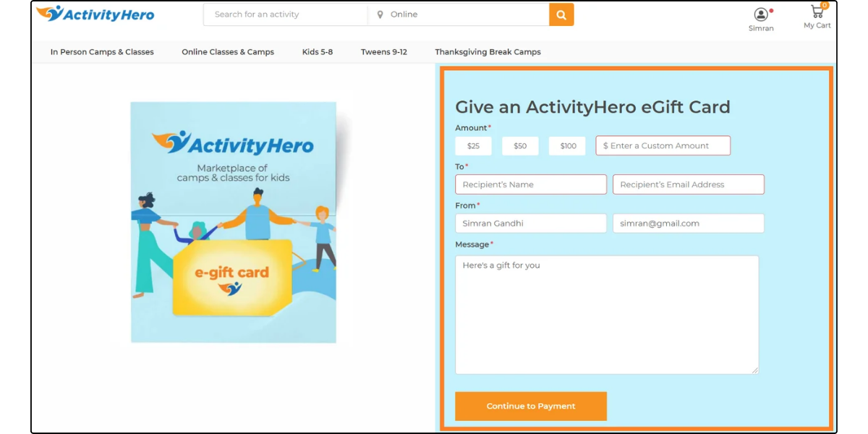Click the Simran account name label

coord(761,28)
